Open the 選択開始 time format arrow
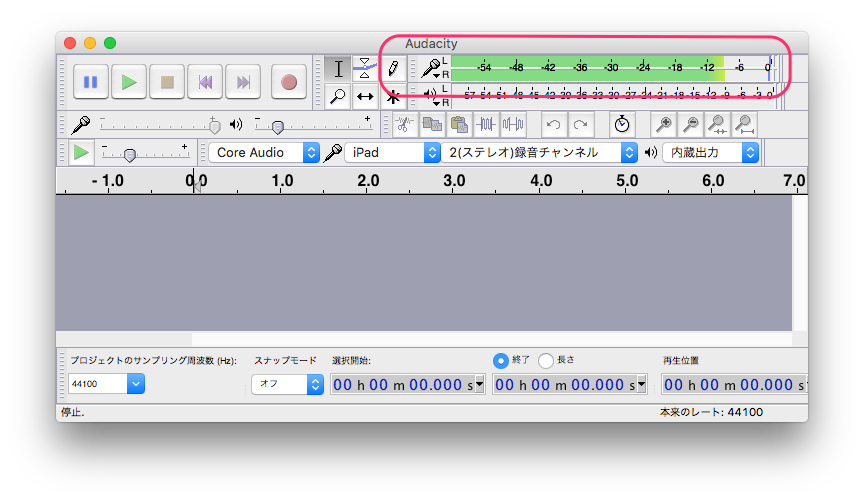Screen dimensions: 864x502 (480, 385)
